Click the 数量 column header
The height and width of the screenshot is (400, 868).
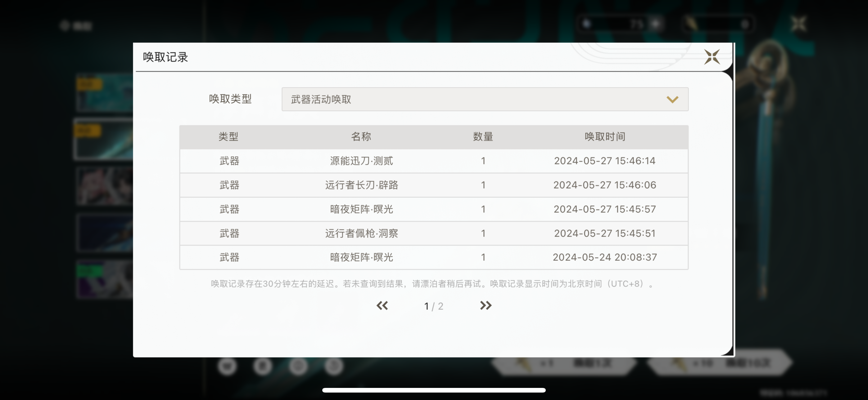point(483,137)
